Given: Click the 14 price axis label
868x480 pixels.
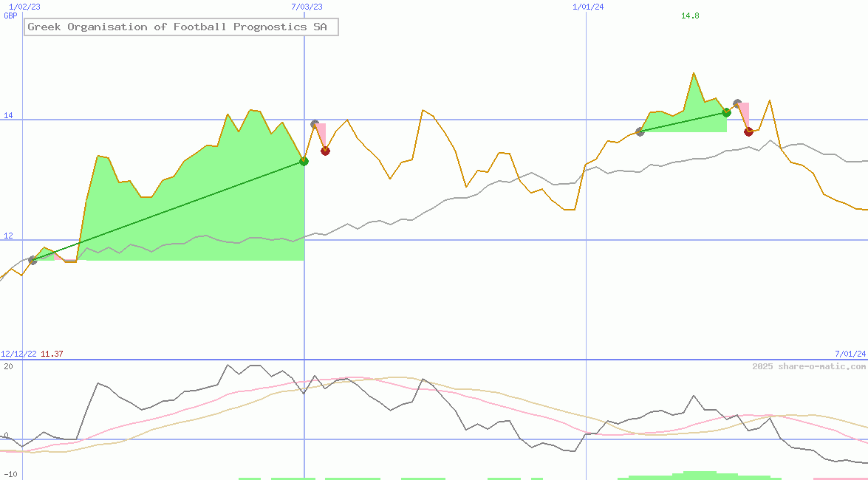Looking at the screenshot, I should pos(8,115).
